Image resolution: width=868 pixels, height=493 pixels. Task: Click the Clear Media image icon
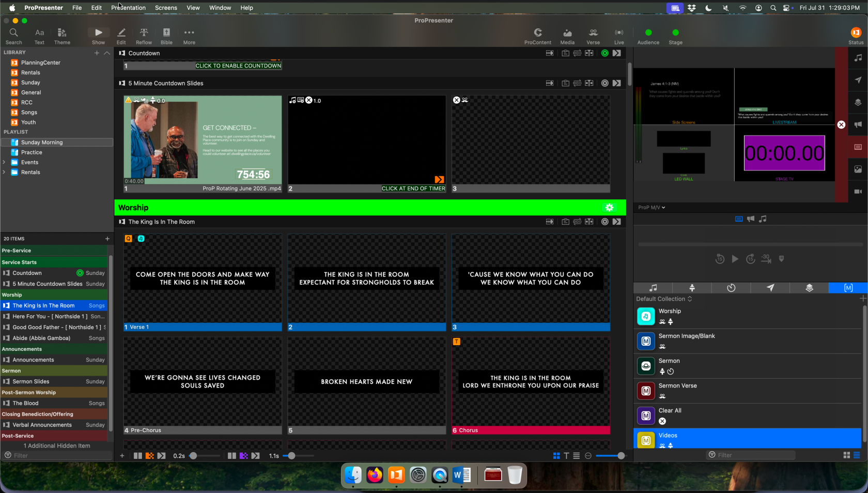tap(858, 169)
